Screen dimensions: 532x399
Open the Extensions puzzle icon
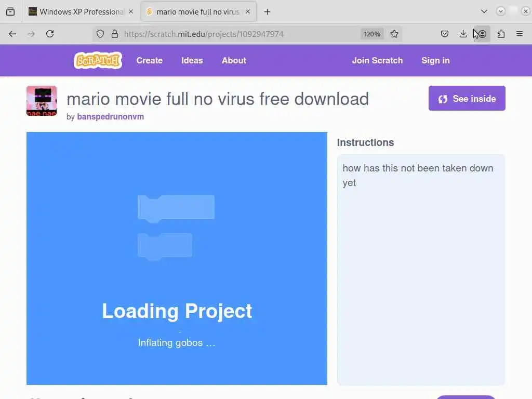(x=501, y=34)
